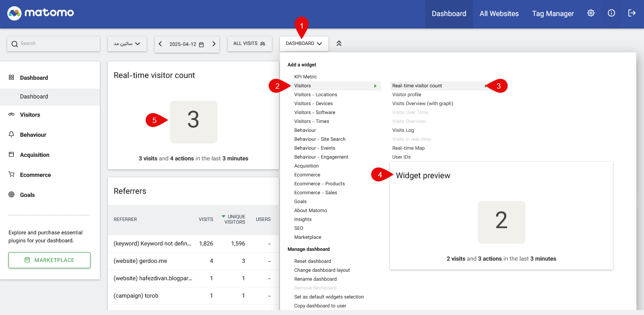Open the Dashboard dropdown button
The height and width of the screenshot is (315, 644).
click(304, 44)
